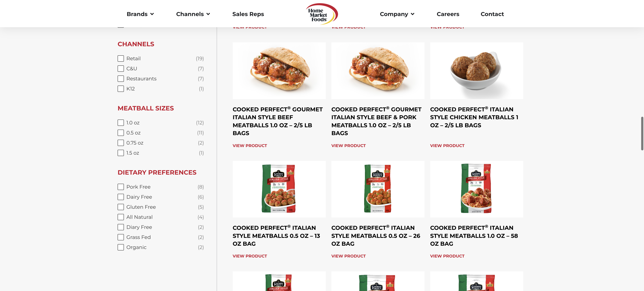Screen dimensions: 644x291
Task: Enable the 0.5 oz meatball size filter
Action: [121, 133]
